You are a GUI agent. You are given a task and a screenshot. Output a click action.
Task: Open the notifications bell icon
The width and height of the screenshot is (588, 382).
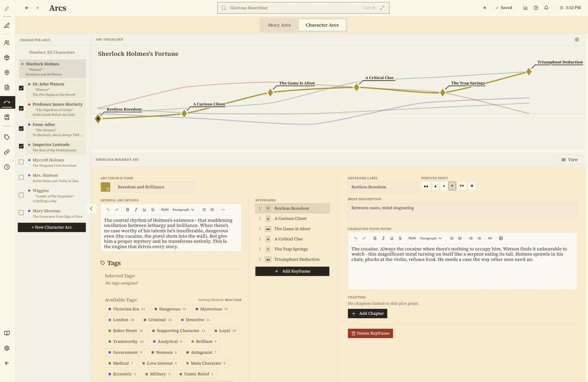[546, 8]
